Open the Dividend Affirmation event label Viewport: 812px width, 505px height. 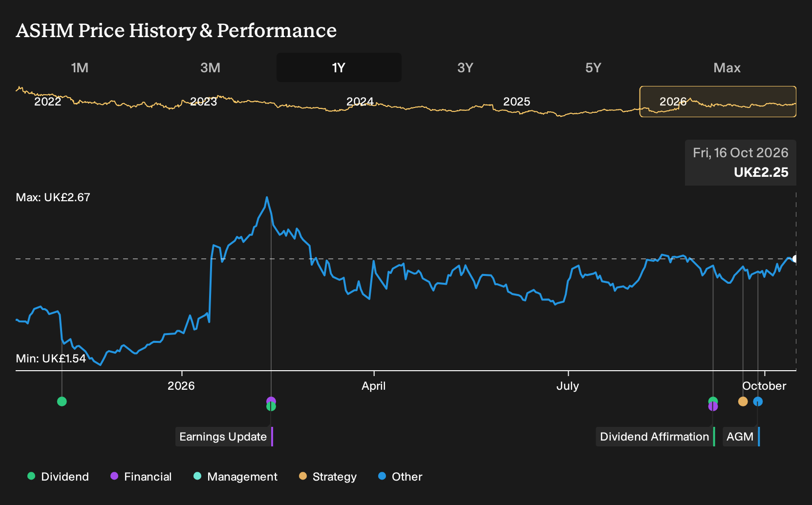coord(655,437)
